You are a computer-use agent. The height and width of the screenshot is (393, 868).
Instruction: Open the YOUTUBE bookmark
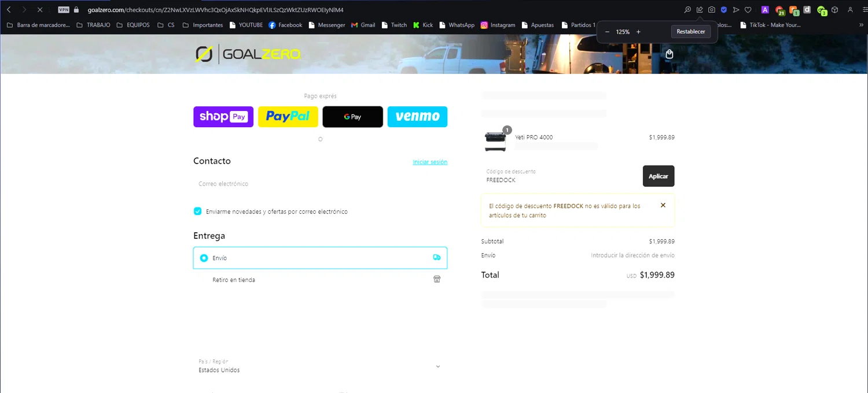click(x=246, y=25)
